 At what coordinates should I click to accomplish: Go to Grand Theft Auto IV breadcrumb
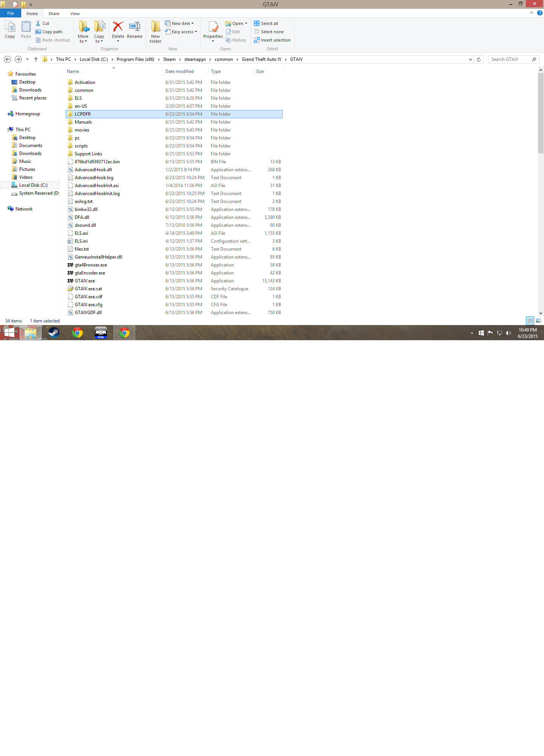(x=261, y=59)
